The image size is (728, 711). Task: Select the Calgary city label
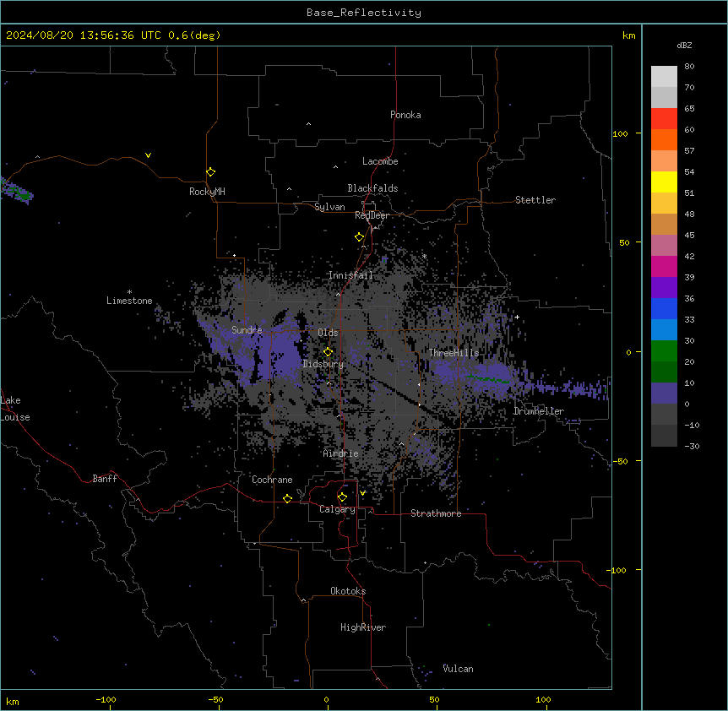[x=337, y=509]
